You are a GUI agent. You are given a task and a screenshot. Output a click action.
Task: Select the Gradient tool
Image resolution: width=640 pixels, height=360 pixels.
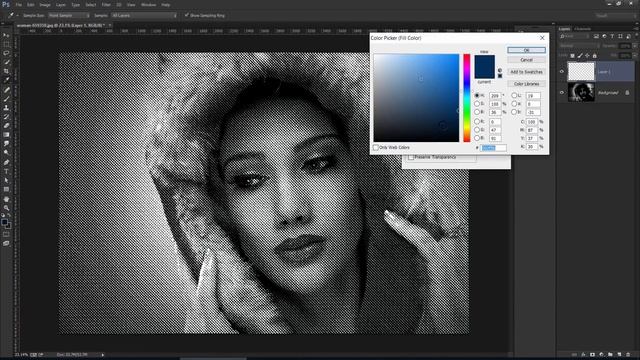(6, 135)
